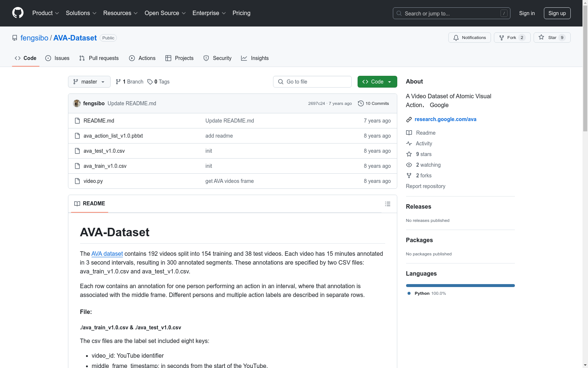Click the fork icon next to 2 forks
588x368 pixels.
(x=409, y=176)
